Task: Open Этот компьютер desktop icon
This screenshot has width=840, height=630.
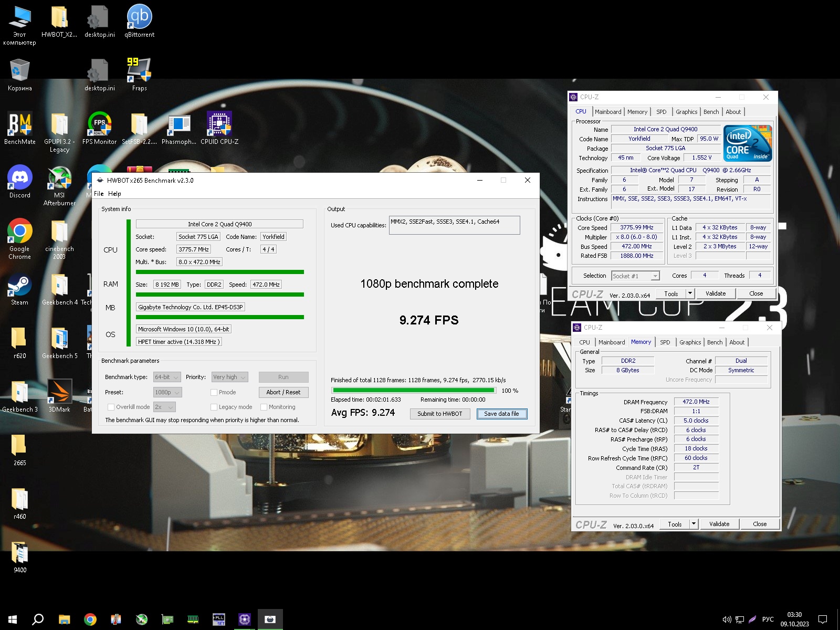Action: coord(20,25)
